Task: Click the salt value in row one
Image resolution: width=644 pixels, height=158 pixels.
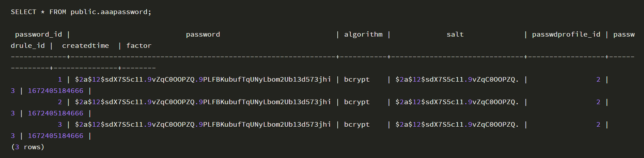Action: pyautogui.click(x=457, y=80)
